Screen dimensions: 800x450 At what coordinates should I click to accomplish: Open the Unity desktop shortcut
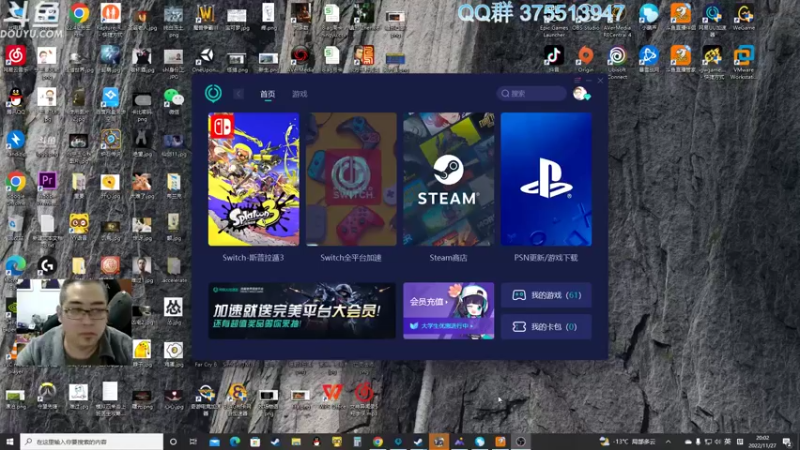(x=206, y=59)
